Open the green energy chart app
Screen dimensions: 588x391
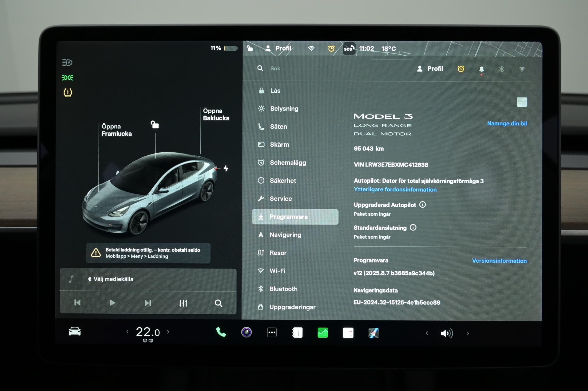pos(322,333)
